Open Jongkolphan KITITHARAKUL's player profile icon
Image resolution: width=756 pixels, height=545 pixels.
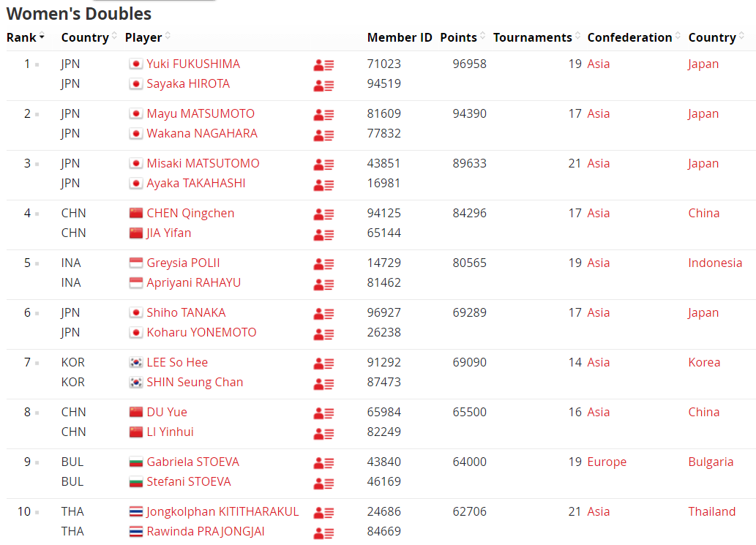(x=323, y=514)
